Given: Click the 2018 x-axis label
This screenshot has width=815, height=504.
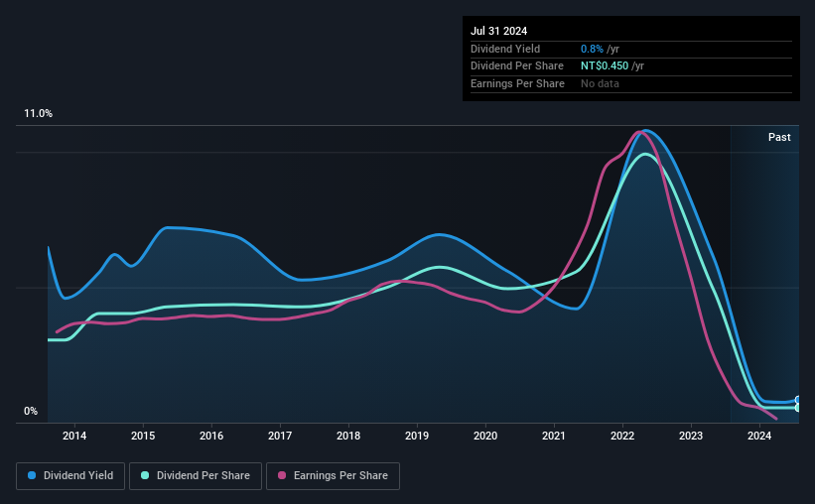Looking at the screenshot, I should 348,436.
